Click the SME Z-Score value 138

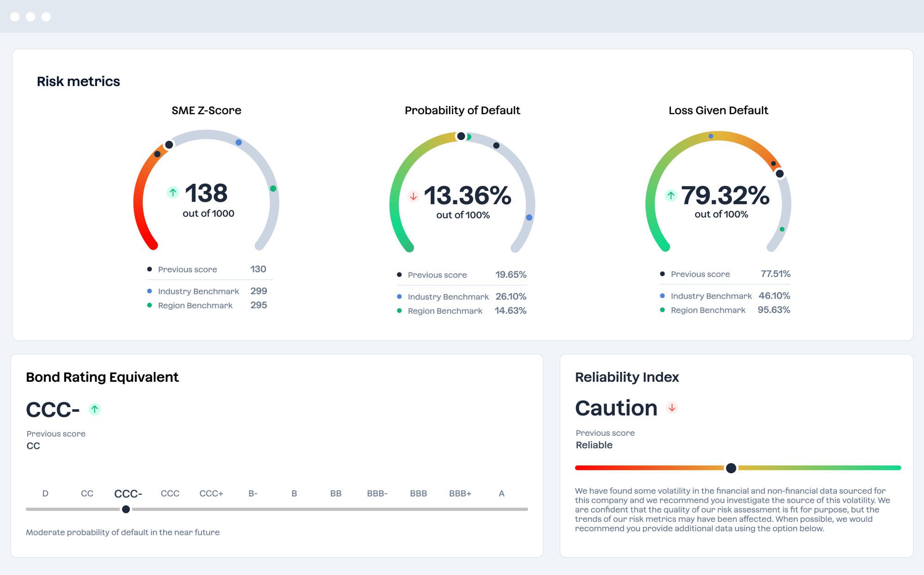206,193
